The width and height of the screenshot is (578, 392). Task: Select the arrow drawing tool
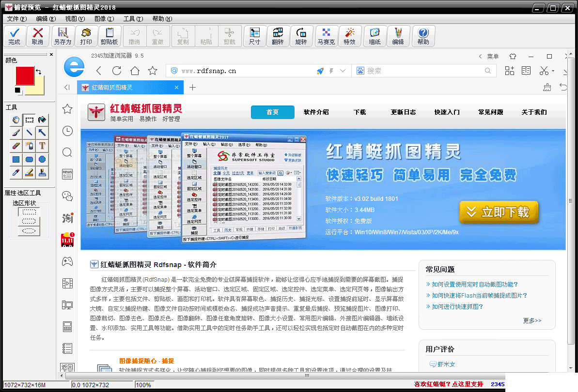[42, 133]
